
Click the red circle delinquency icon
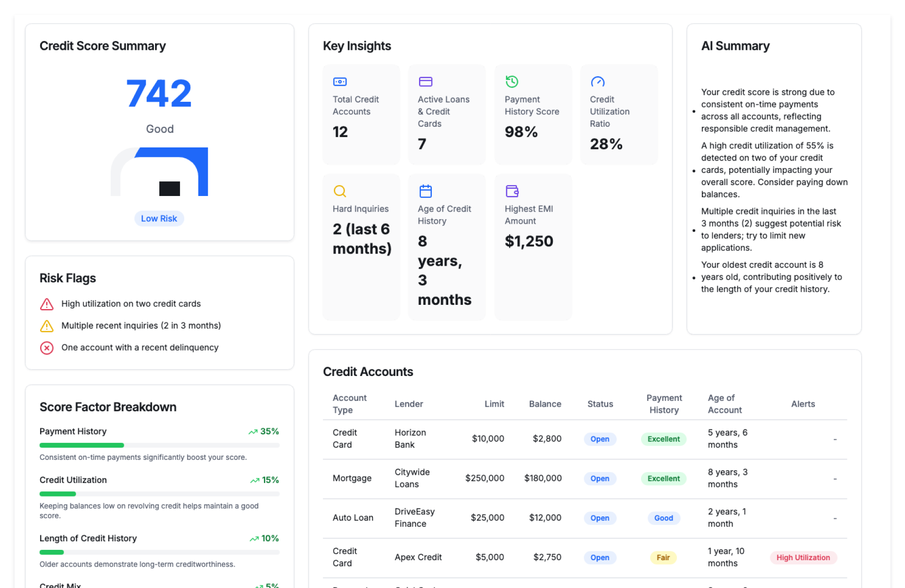(47, 348)
